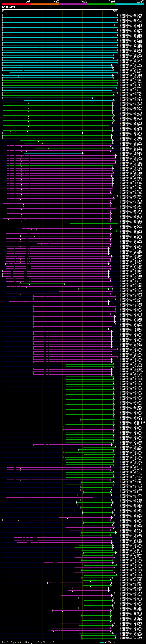Image resolution: width=146 pixels, height=644 pixels.
Task: Select the UniRef100_B6SSN5 label
Action: [131, 35]
